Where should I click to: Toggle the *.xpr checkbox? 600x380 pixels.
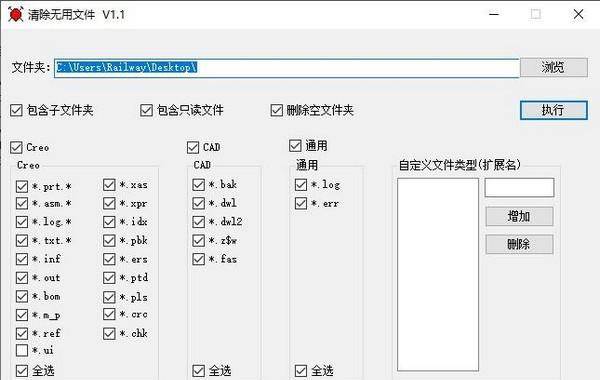tap(109, 203)
